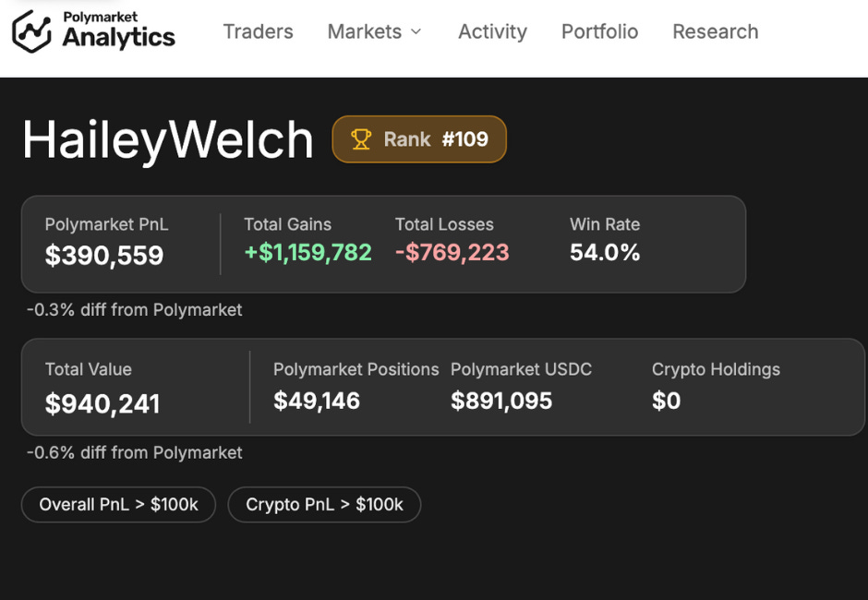Click the Total Value label
868x600 pixels.
[88, 369]
